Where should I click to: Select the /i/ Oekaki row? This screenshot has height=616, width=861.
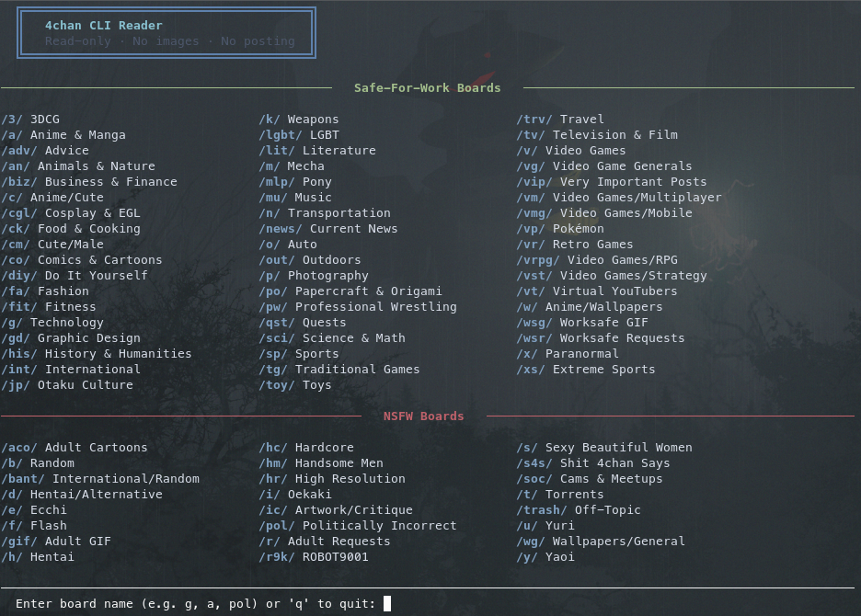[x=295, y=494]
